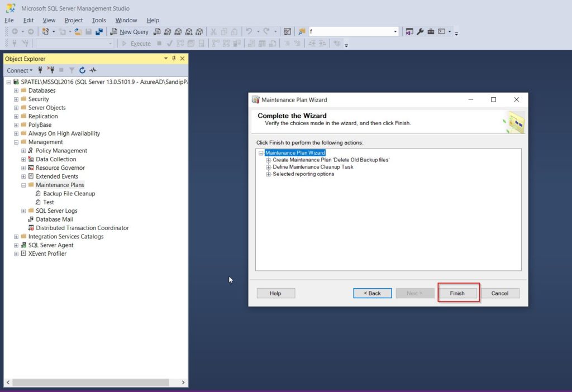Expand the Replication node

(16, 116)
